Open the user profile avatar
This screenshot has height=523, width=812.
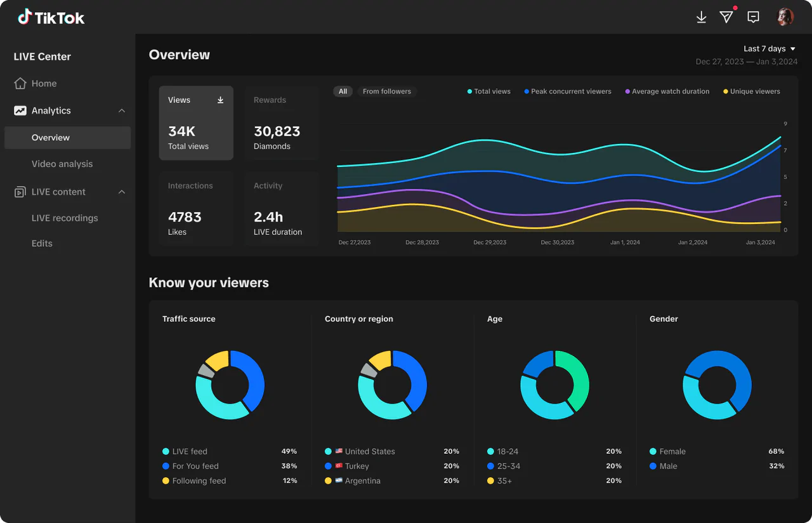click(x=785, y=17)
